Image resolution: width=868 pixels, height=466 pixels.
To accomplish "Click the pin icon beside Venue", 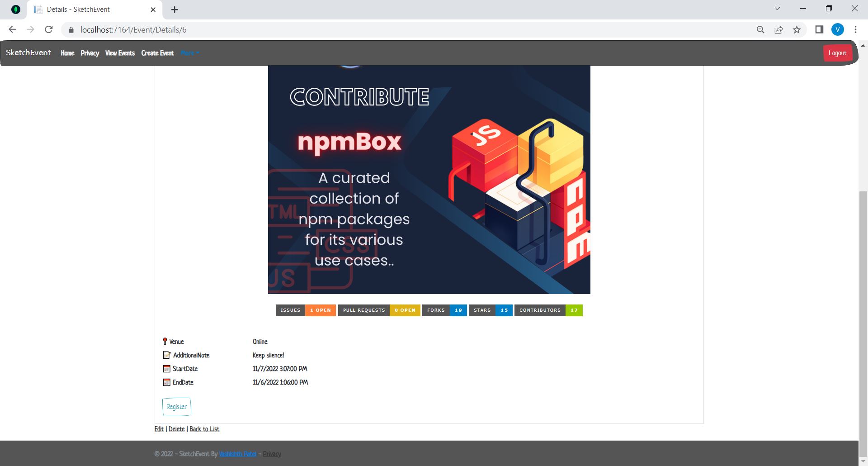I will [165, 342].
